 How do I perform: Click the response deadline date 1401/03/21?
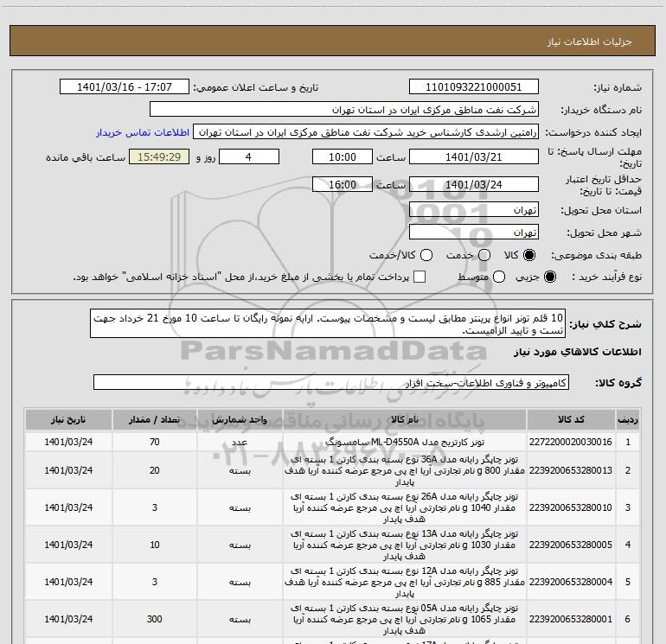[474, 156]
